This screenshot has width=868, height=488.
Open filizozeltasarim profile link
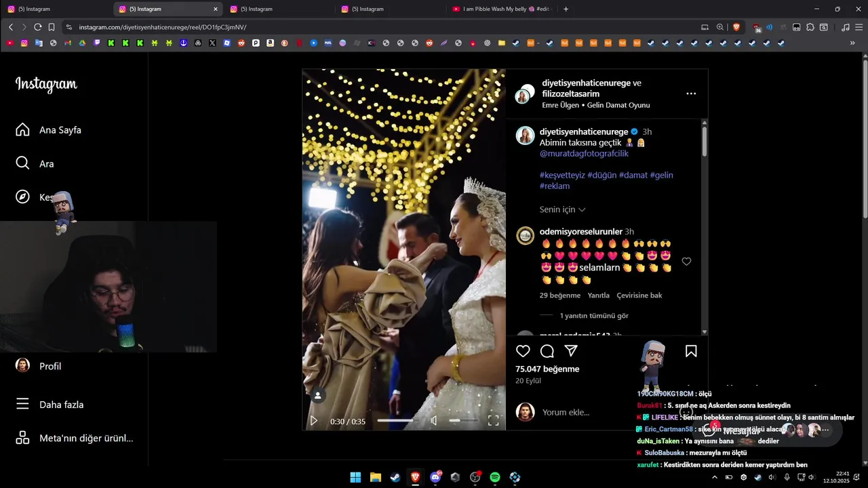point(571,94)
